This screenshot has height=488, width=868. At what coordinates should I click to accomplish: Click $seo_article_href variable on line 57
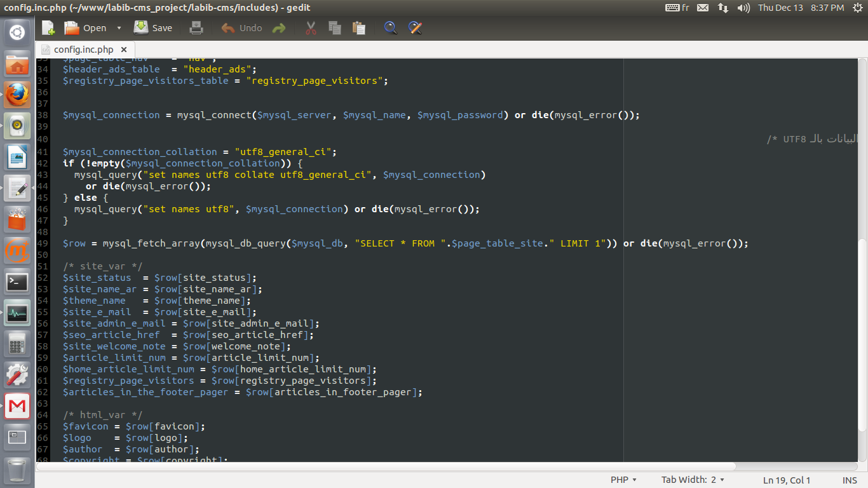click(111, 335)
